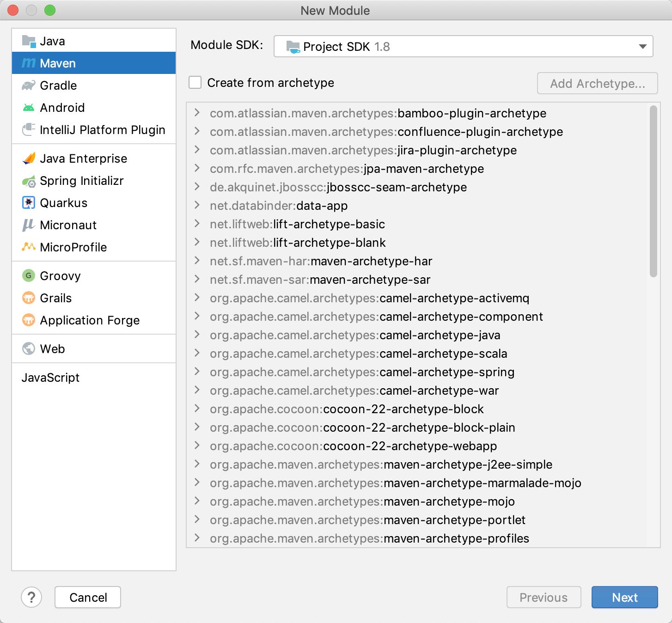Screen dimensions: 672x623
Task: Select camel-archetype-java row
Action: [x=422, y=335]
